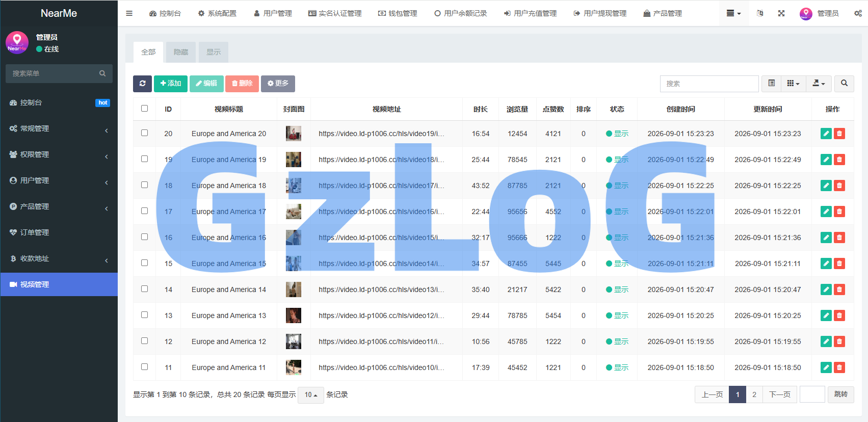868x422 pixels.
Task: Go to page 2 of results
Action: 754,394
